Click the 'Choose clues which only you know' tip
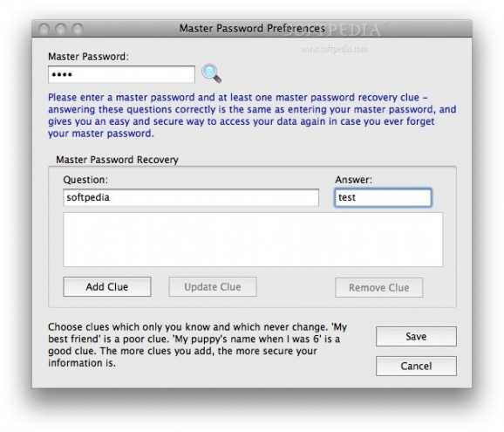 point(197,345)
